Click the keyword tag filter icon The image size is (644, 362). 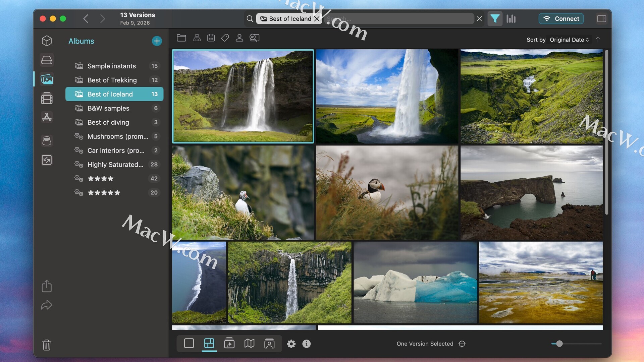225,38
